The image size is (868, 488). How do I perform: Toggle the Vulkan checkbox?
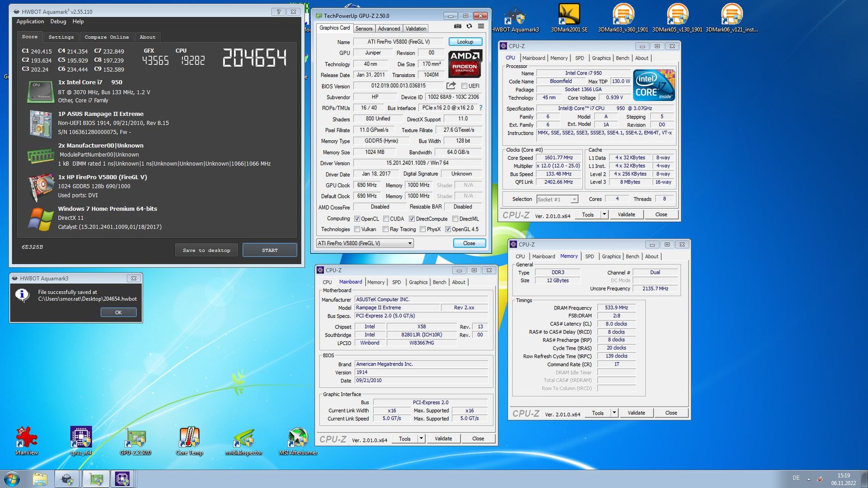pos(357,229)
